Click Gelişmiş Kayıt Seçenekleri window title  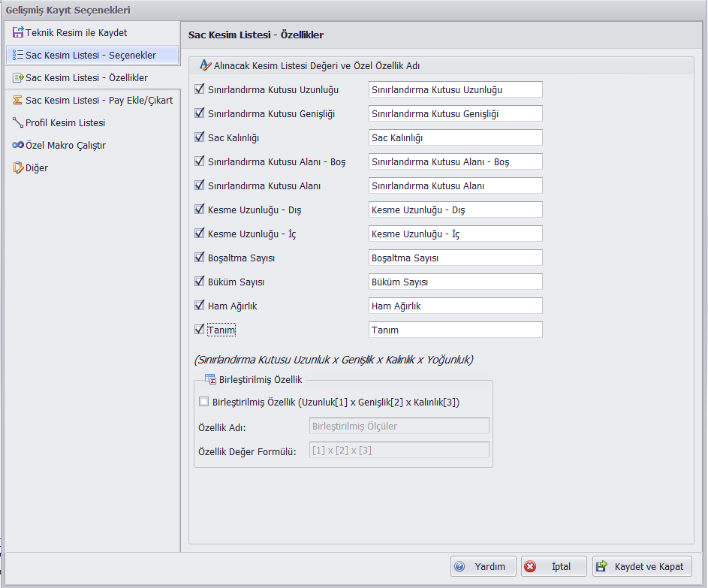pos(68,10)
